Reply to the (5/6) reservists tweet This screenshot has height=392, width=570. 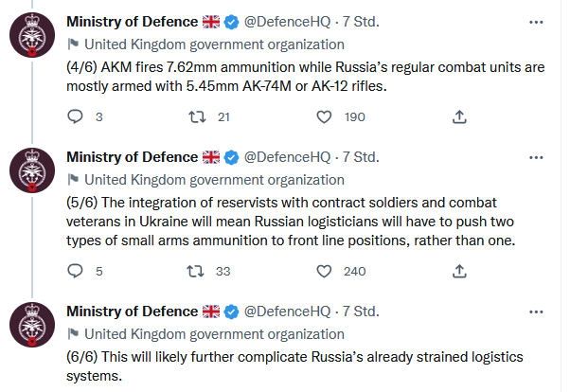[x=75, y=271]
